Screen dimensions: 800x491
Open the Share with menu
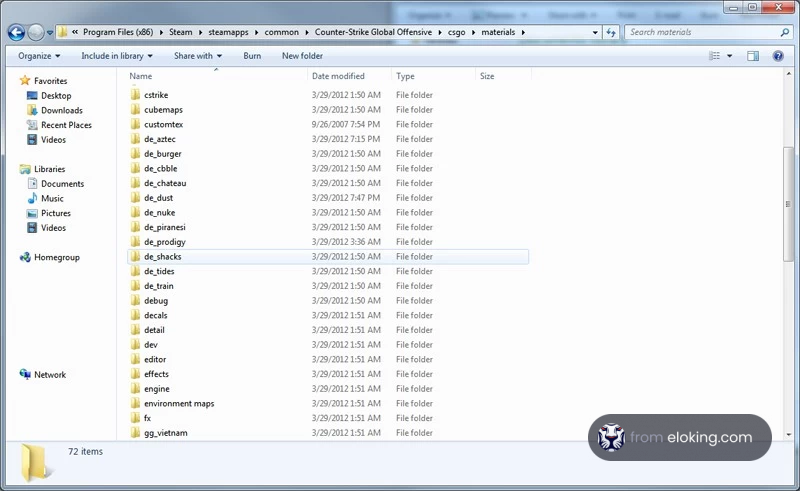197,56
